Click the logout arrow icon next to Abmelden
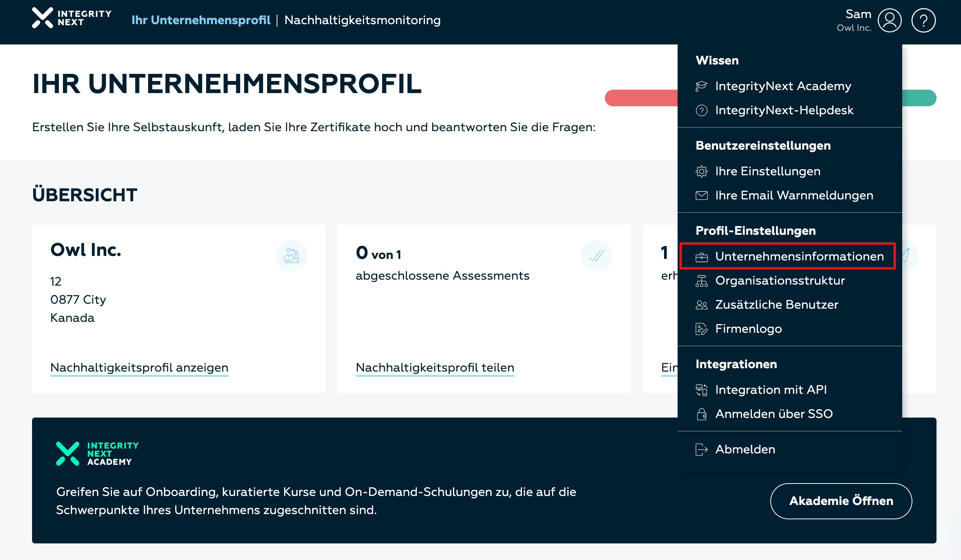The image size is (961, 560). pyautogui.click(x=701, y=450)
